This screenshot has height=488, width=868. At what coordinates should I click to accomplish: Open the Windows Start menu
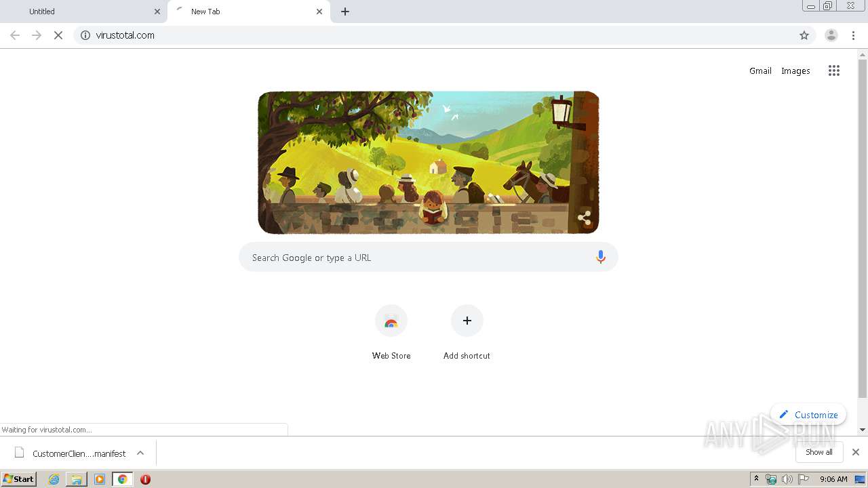click(x=18, y=479)
